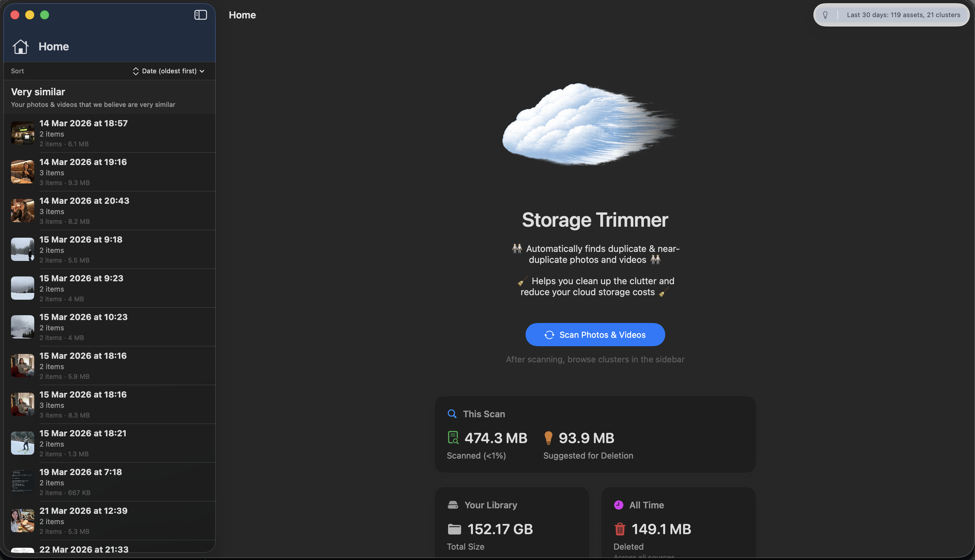This screenshot has width=975, height=560.
Task: Open cluster 15 Mar 2026 at 18:21
Action: coord(109,443)
